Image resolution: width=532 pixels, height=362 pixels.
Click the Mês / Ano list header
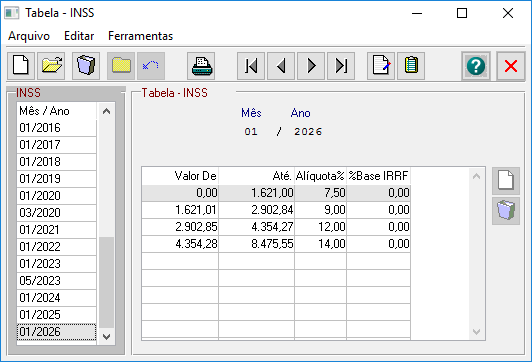point(56,111)
